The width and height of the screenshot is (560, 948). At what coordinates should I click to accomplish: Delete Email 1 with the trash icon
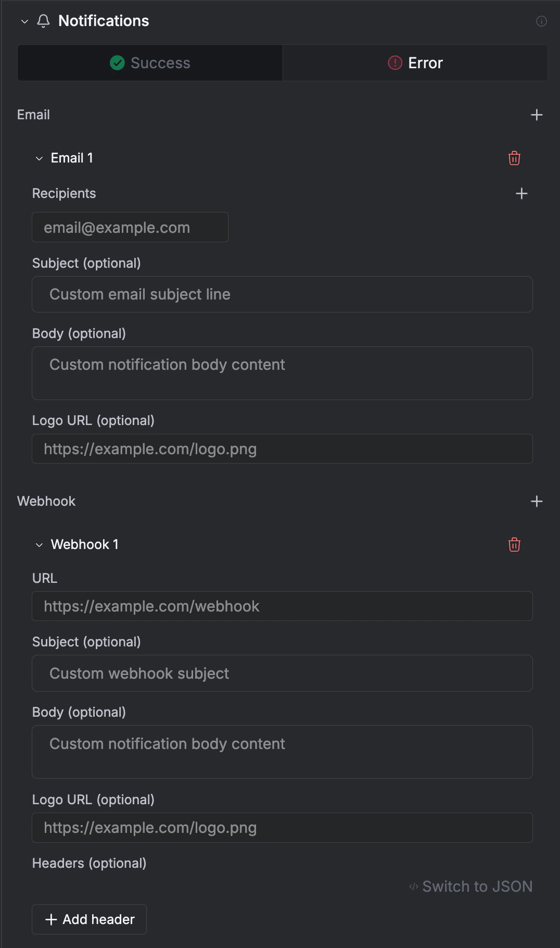pos(514,158)
